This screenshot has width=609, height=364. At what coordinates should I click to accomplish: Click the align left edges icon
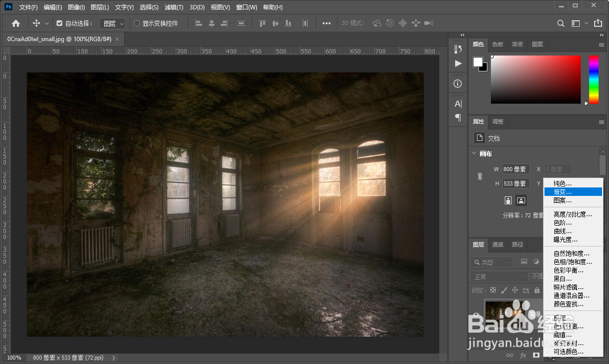coord(199,23)
